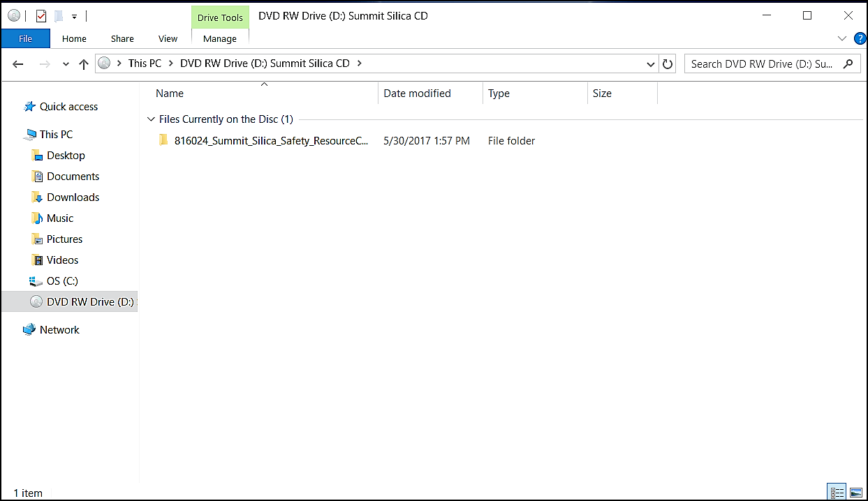Open Downloads in the navigation pane
868x501 pixels.
tap(73, 197)
